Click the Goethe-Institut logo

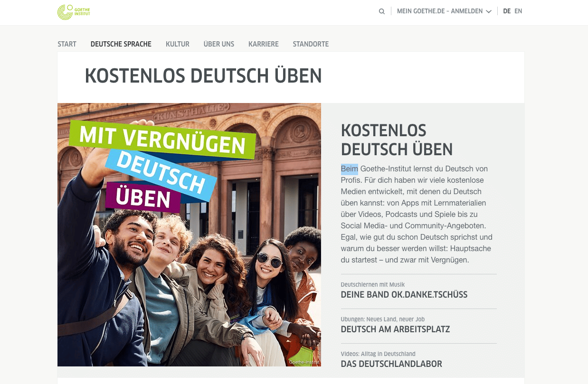(74, 12)
